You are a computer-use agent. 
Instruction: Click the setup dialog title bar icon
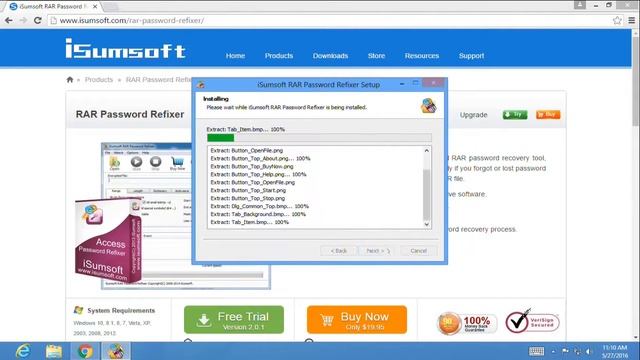pyautogui.click(x=200, y=85)
